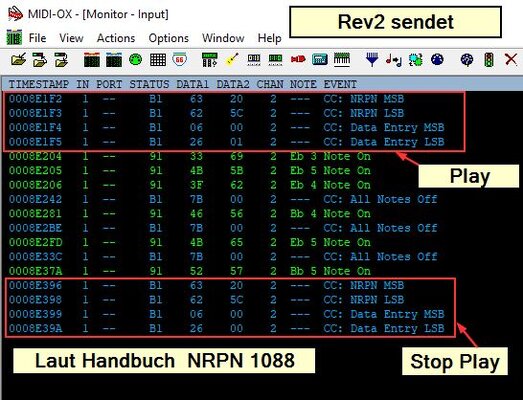Click the blue MIDI connector icon
This screenshot has height=400, width=523.
coord(437,59)
